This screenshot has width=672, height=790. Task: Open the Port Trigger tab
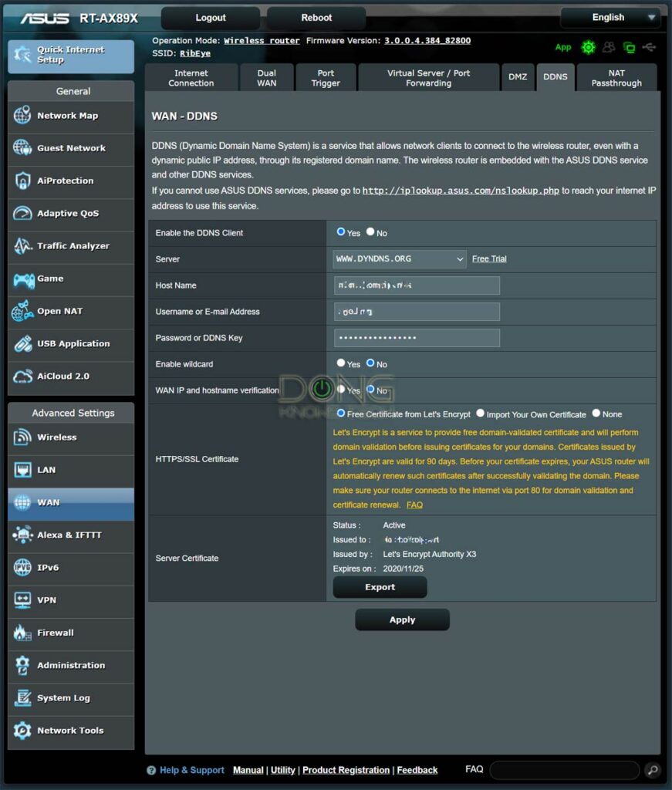coord(326,78)
